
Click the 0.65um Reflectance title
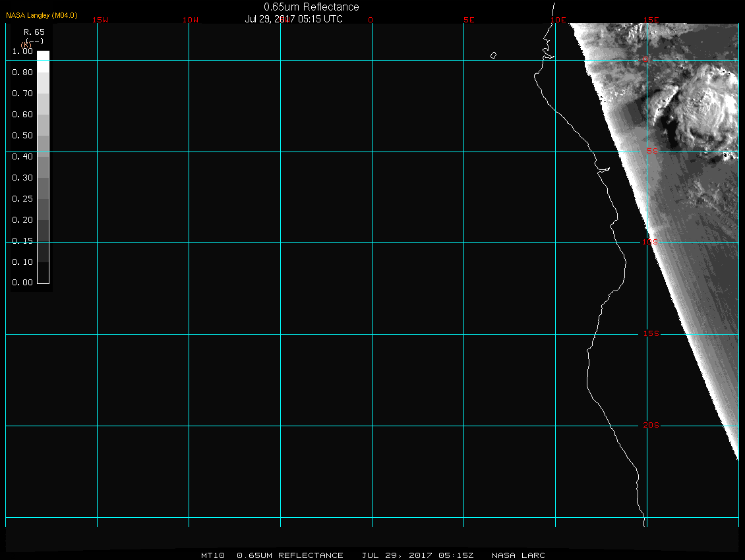click(x=311, y=7)
